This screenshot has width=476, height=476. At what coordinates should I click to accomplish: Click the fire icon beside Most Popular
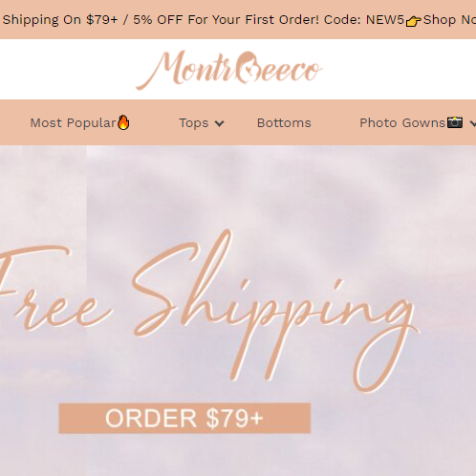[123, 122]
